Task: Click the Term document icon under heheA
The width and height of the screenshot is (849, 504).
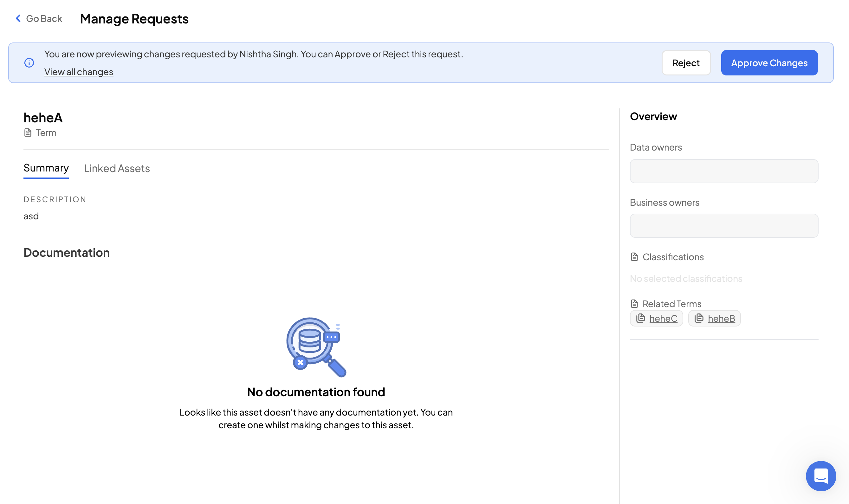Action: click(28, 133)
